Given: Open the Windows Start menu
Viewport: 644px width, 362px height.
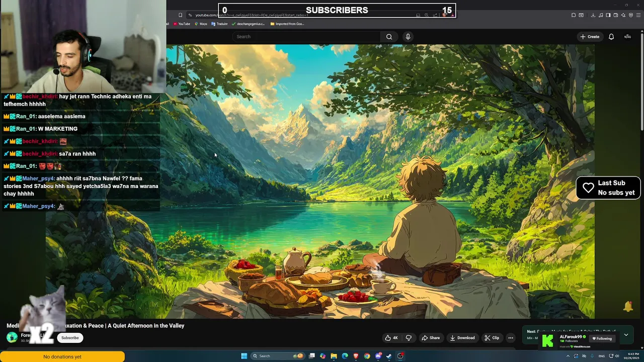Looking at the screenshot, I should coord(244,356).
